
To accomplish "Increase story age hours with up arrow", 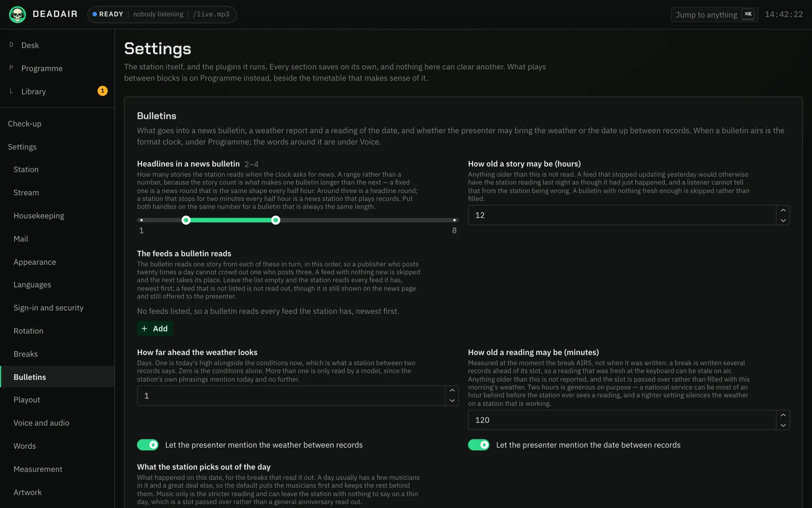I will coord(783,210).
